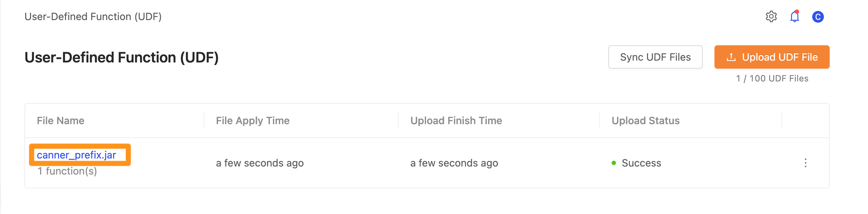Screen dimensions: 868x214
Task: Click the File Apply Time value cell
Action: [260, 163]
